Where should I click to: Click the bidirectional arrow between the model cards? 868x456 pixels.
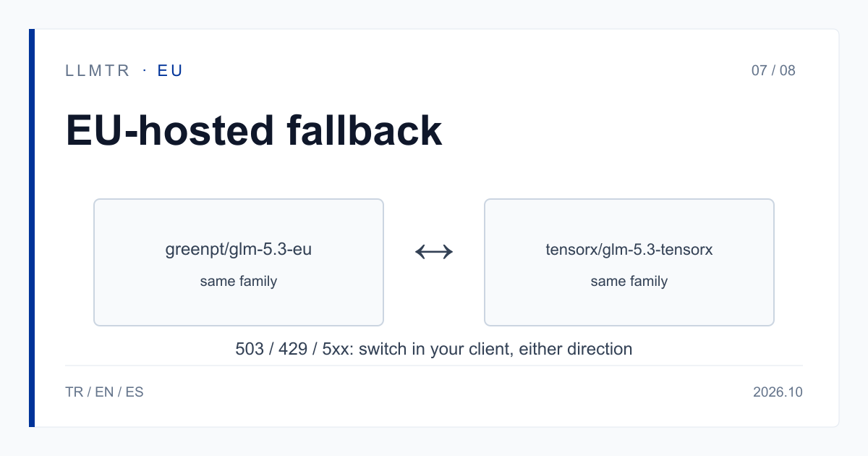[x=434, y=252]
